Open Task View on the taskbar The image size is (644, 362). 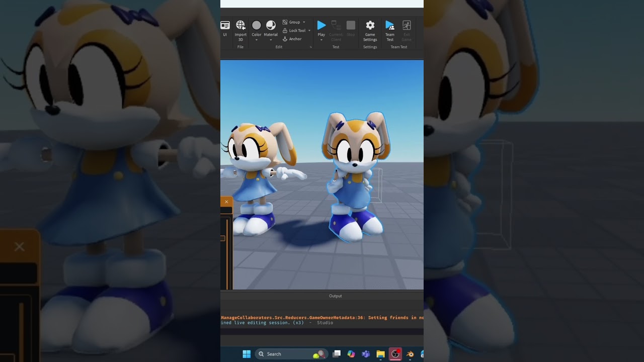(x=337, y=354)
